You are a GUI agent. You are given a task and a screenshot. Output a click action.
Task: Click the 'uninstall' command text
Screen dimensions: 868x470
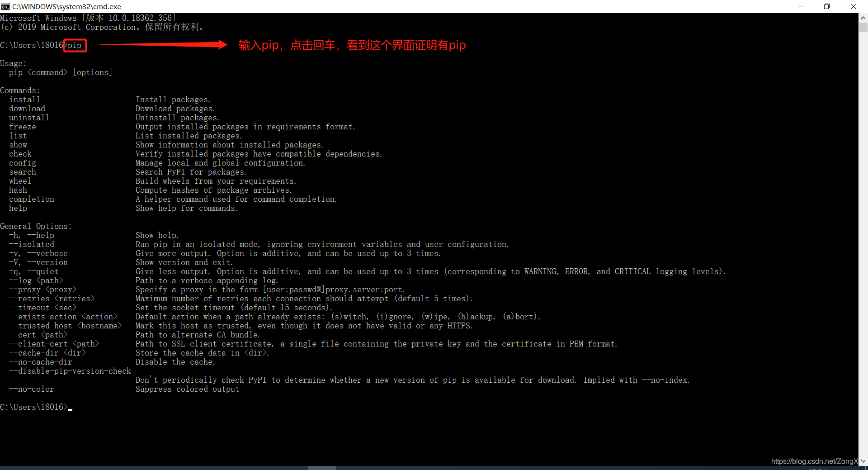point(29,118)
